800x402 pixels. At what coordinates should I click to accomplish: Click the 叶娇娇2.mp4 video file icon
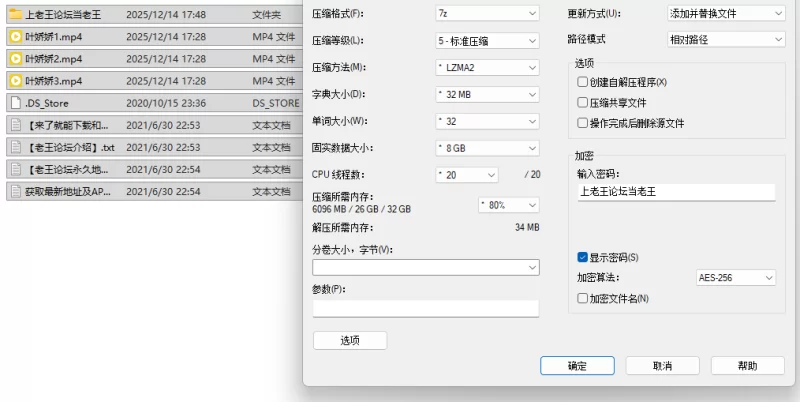[16, 59]
